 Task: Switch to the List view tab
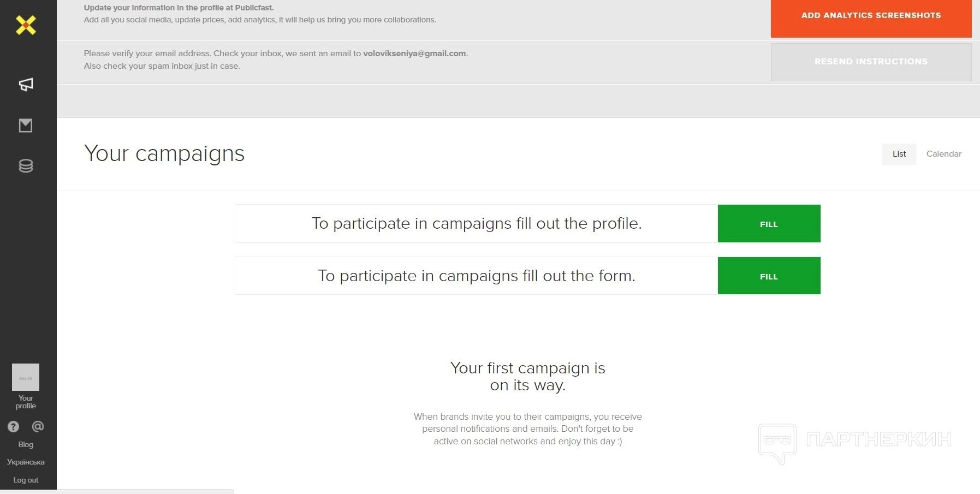tap(899, 154)
